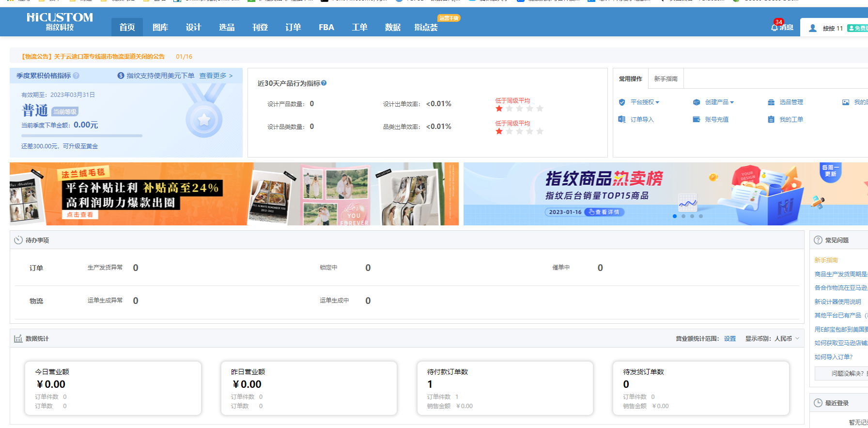This screenshot has height=428, width=868.
Task: Expand 创建产品 dropdown
Action: [x=732, y=102]
